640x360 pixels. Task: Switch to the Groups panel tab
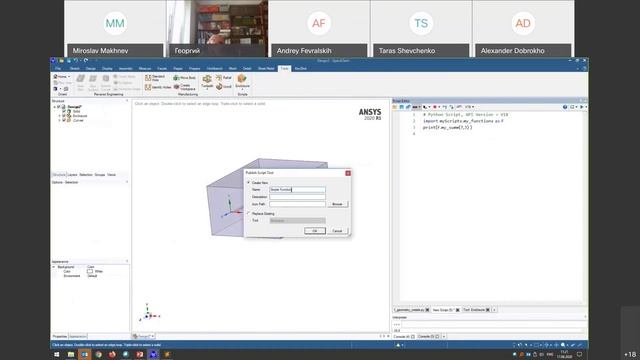[100, 175]
